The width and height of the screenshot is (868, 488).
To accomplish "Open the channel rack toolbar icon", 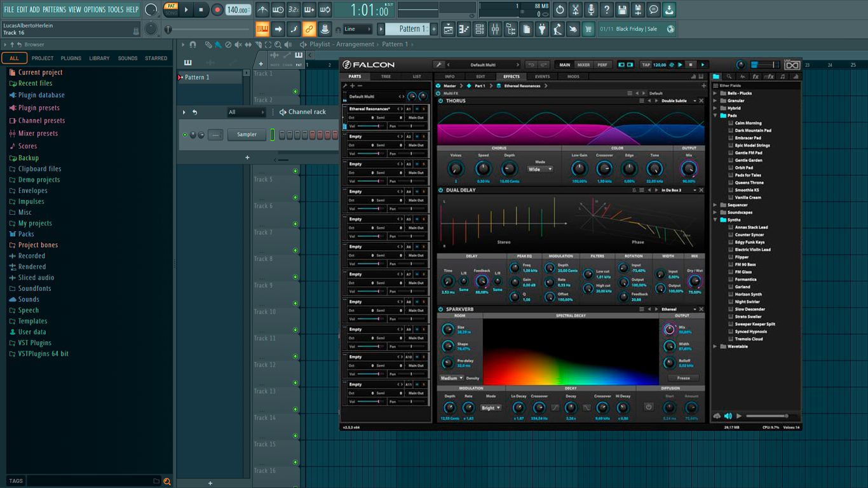I will coord(480,29).
